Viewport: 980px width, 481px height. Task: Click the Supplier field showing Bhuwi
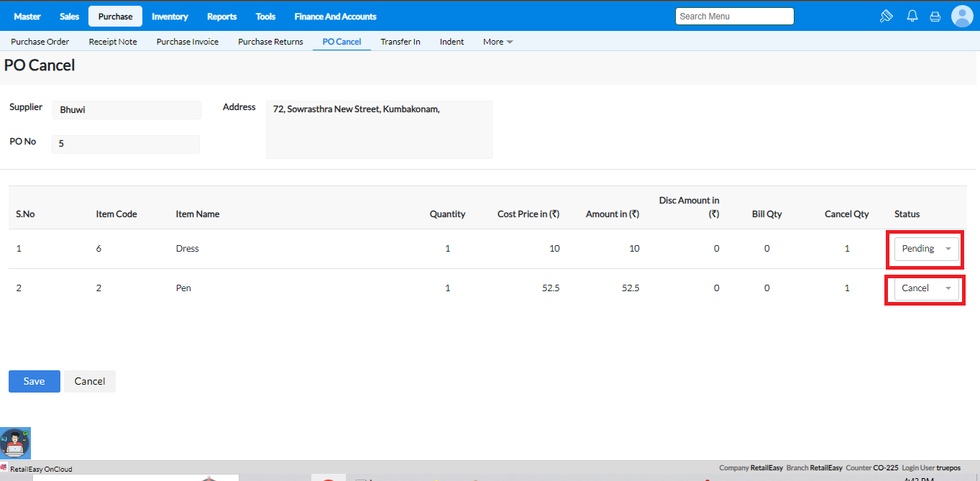click(x=126, y=110)
